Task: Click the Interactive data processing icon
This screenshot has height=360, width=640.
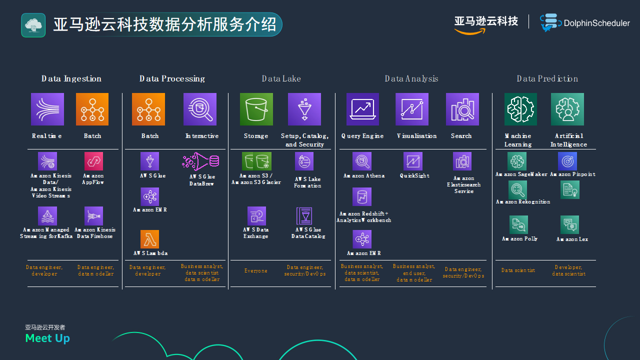Action: point(200,109)
